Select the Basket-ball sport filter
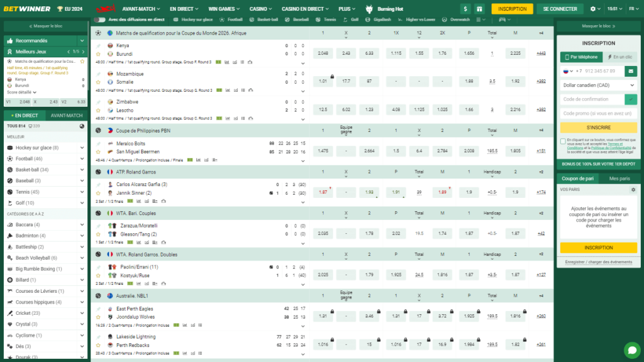Image resolution: width=644 pixels, height=362 pixels. (264, 19)
